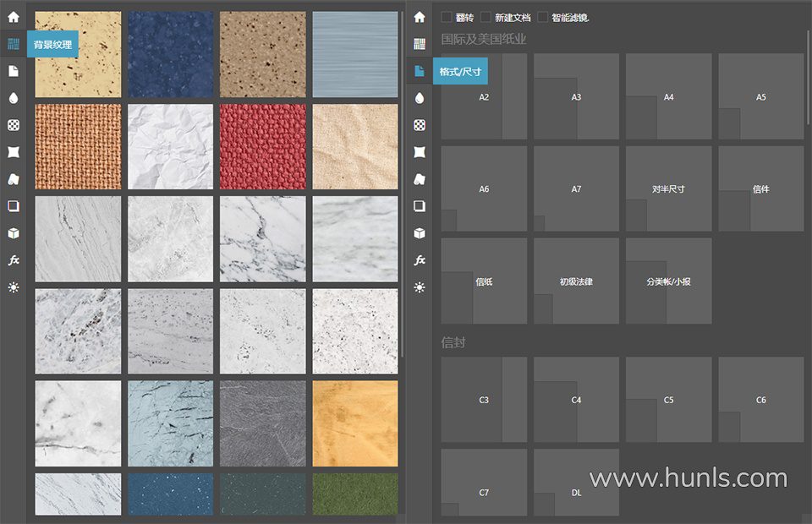Open the 3D cube icon in 格式/尺寸 panel sidebar
This screenshot has height=524, width=812.
tap(420, 233)
